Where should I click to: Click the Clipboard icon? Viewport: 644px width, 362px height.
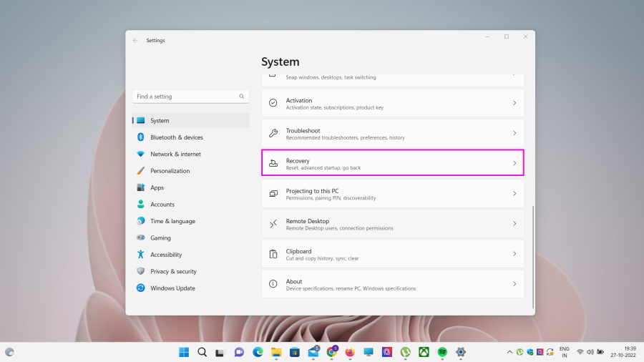tap(273, 254)
